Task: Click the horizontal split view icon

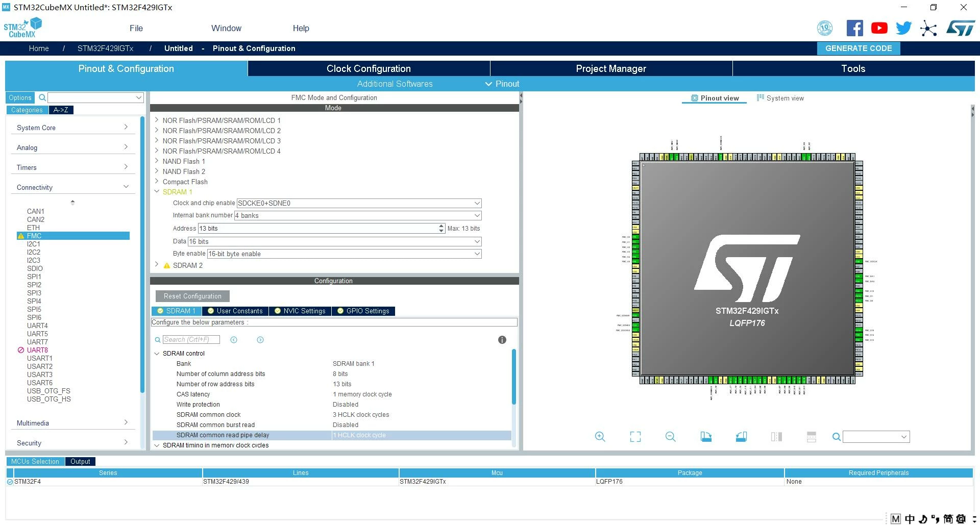Action: 812,437
